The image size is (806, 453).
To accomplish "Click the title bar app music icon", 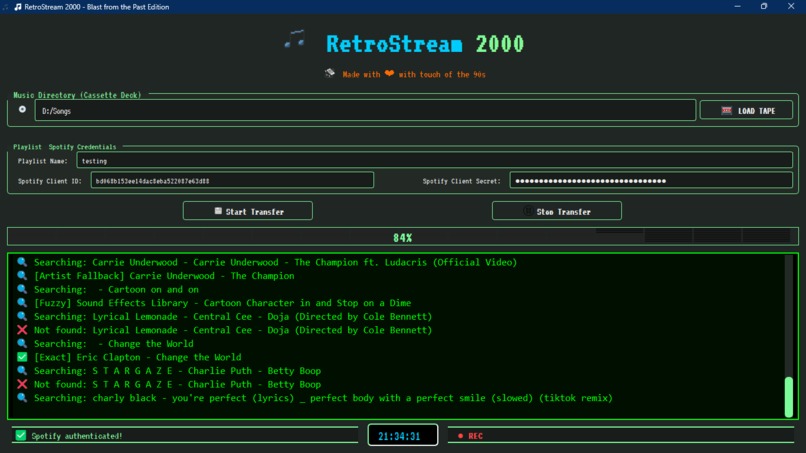I will point(18,7).
